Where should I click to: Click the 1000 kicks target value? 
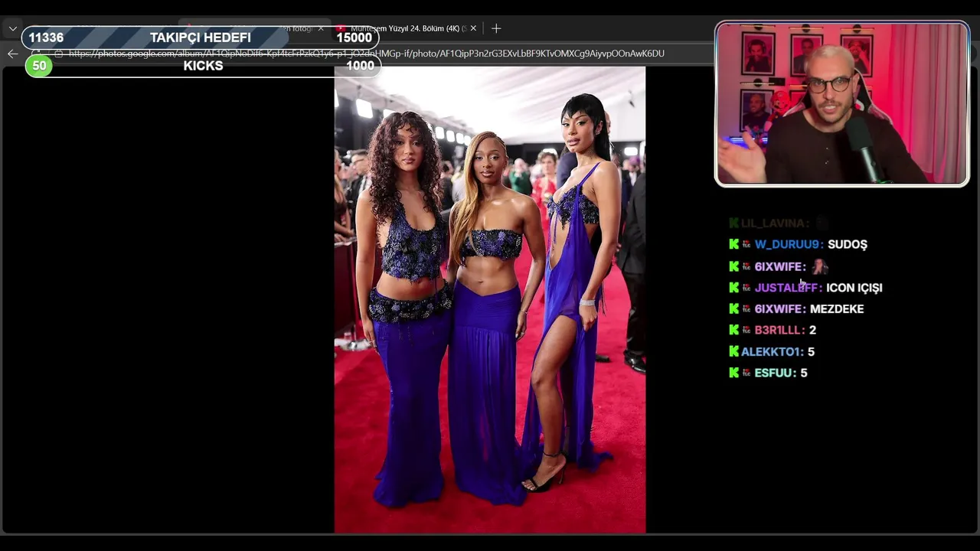tap(360, 66)
